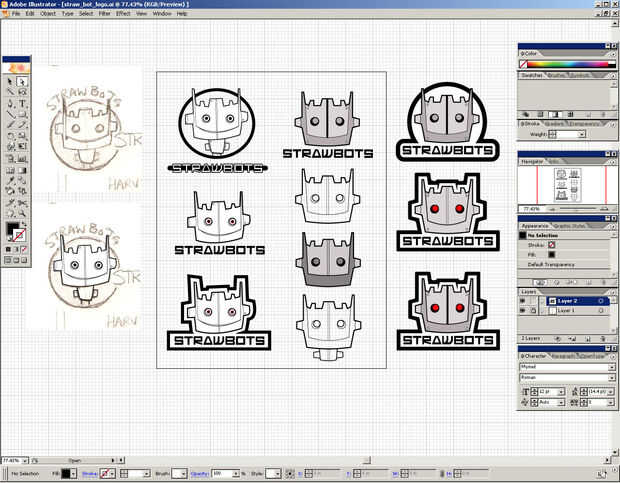Click delete layer trash icon in Layers panel
The height and width of the screenshot is (483, 620).
603,339
